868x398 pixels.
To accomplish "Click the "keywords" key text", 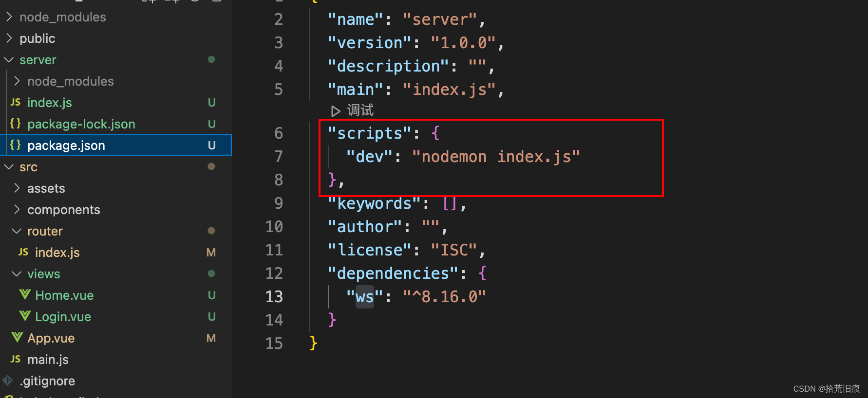I will [x=374, y=203].
